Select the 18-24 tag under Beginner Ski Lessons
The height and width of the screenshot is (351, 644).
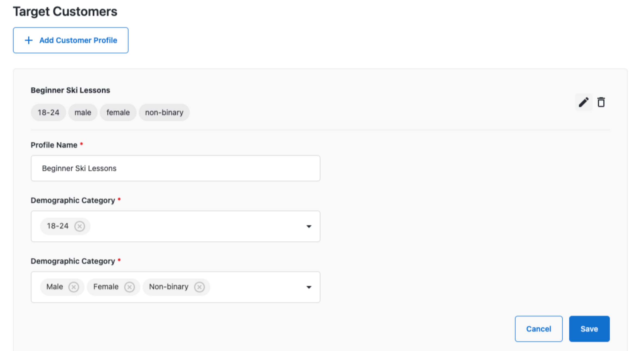click(48, 112)
